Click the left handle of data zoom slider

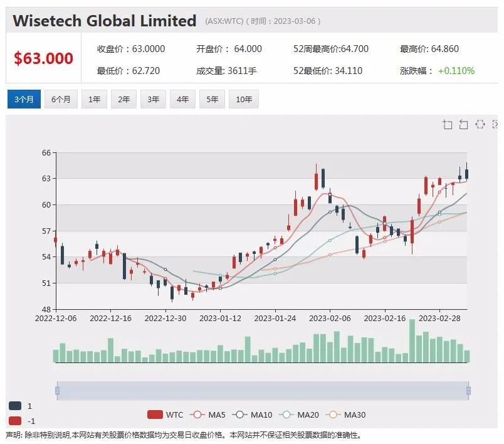[57, 391]
